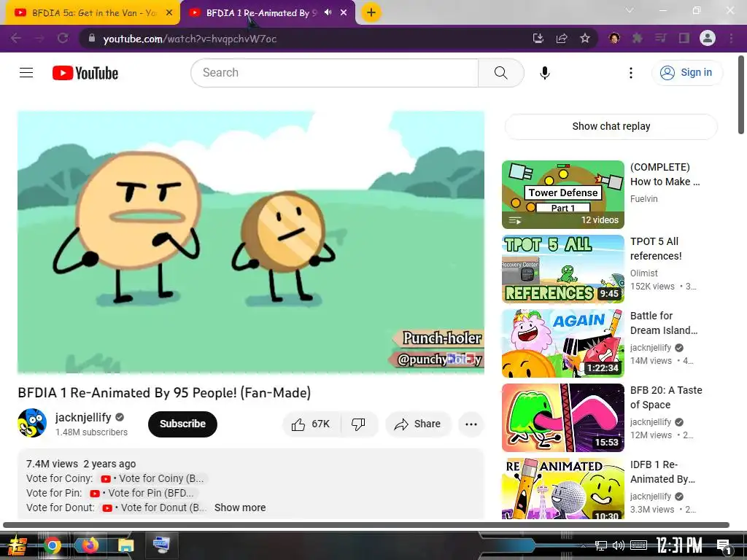
Task: Go to YouTube home via logo
Action: (x=85, y=73)
